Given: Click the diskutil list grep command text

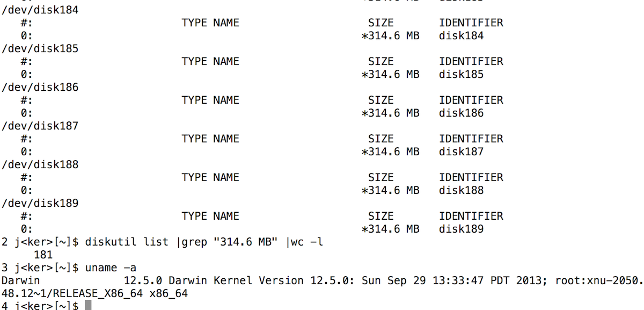Looking at the screenshot, I should click(x=204, y=242).
